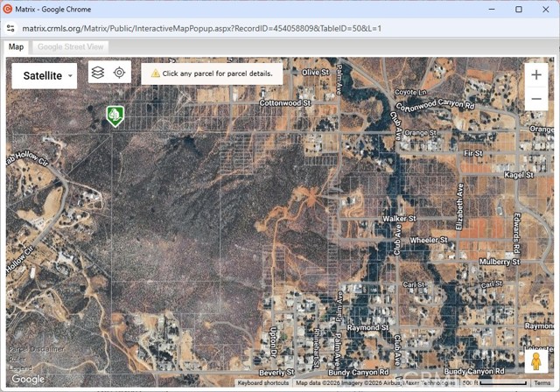
Task: Zoom in with the plus button
Action: (x=536, y=75)
